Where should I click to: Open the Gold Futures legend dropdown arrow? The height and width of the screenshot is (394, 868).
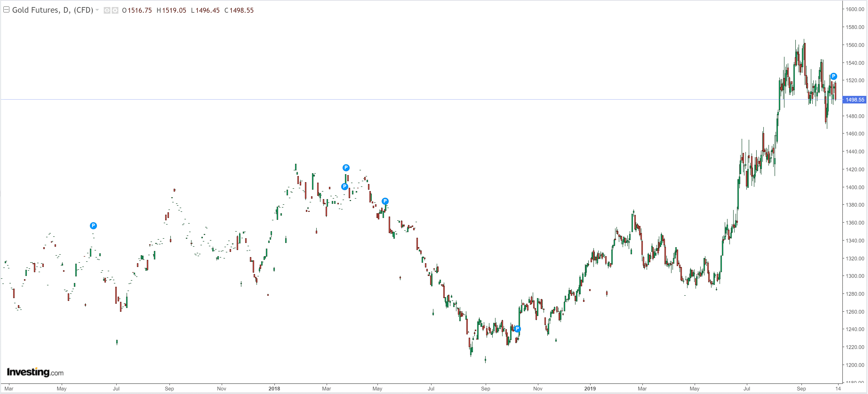pyautogui.click(x=97, y=10)
